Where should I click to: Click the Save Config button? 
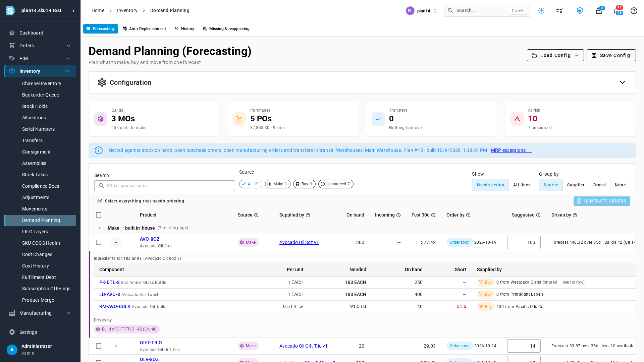(611, 55)
